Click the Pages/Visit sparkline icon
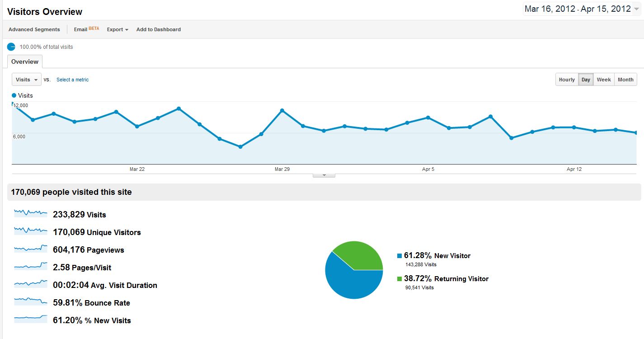The height and width of the screenshot is (339, 644). coord(31,266)
